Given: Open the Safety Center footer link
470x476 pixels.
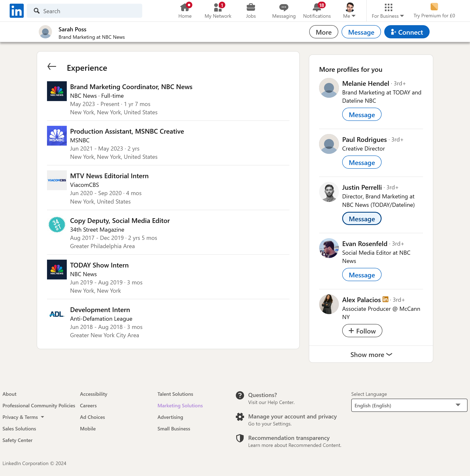Looking at the screenshot, I should tap(18, 440).
